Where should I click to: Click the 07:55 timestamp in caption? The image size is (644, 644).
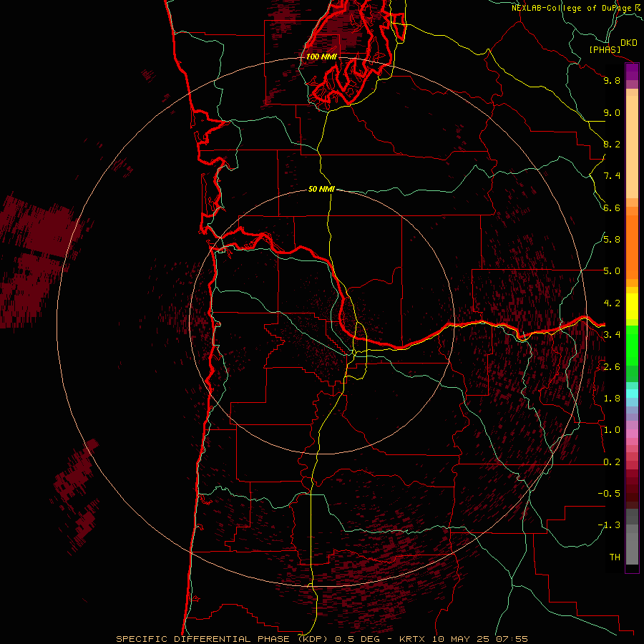[x=512, y=639]
